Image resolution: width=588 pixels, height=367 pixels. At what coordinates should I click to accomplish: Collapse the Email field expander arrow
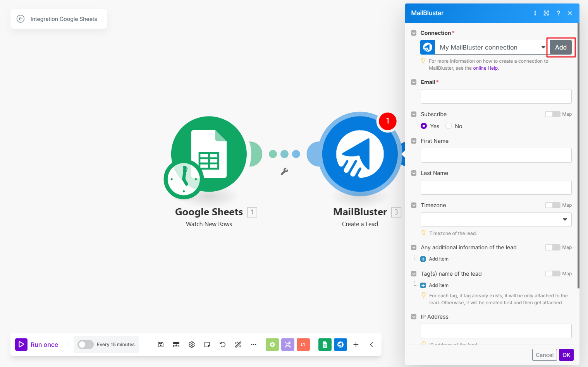(414, 82)
